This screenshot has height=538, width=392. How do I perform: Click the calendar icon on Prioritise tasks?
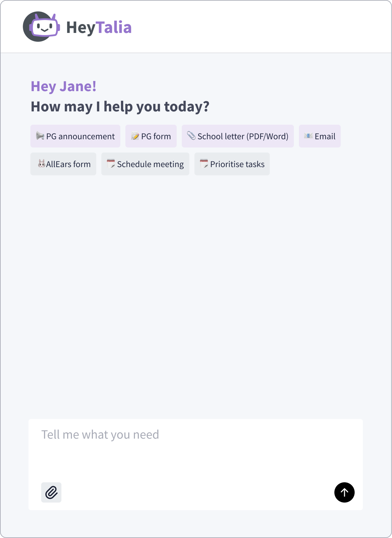[204, 164]
